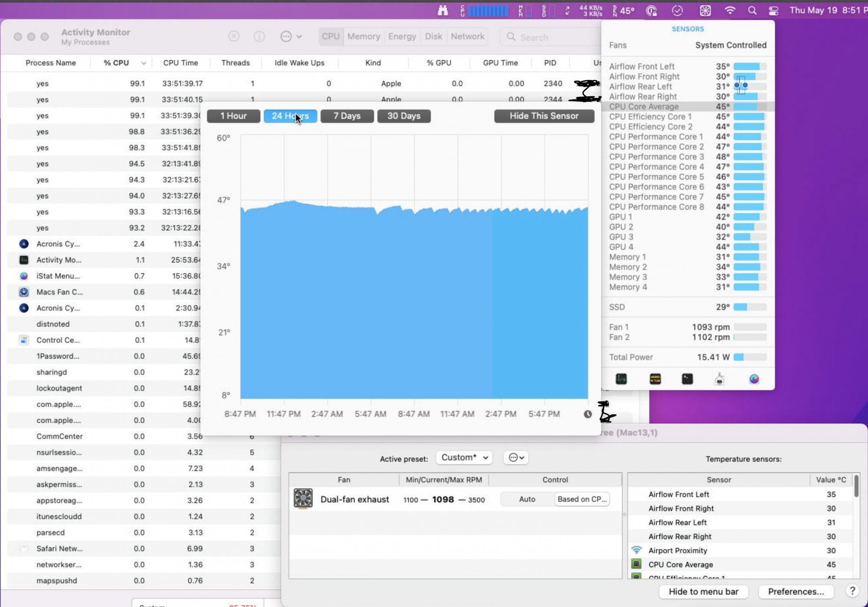
Task: Click the Hide This Sensor button
Action: (544, 116)
